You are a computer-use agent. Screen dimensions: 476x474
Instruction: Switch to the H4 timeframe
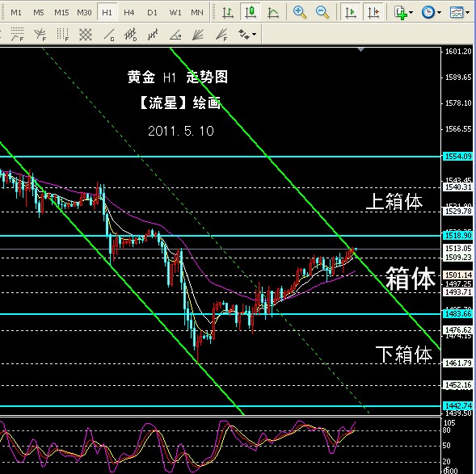tap(129, 13)
